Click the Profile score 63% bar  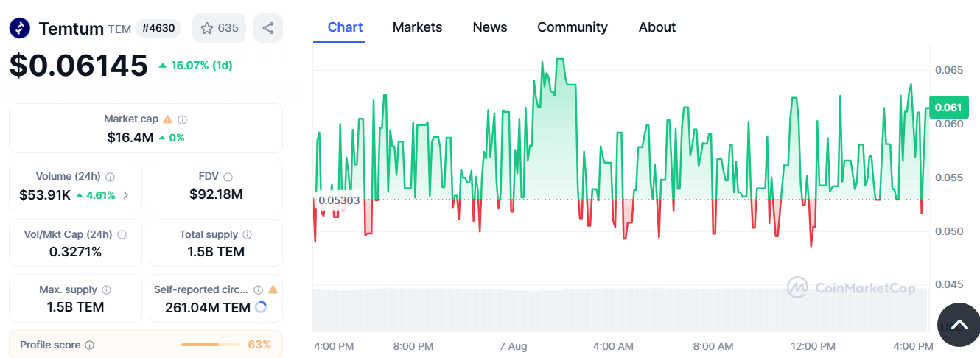point(211,345)
